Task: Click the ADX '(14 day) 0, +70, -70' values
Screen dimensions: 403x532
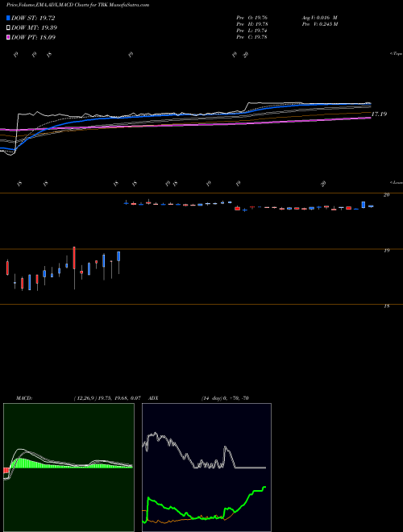Action: [225, 398]
